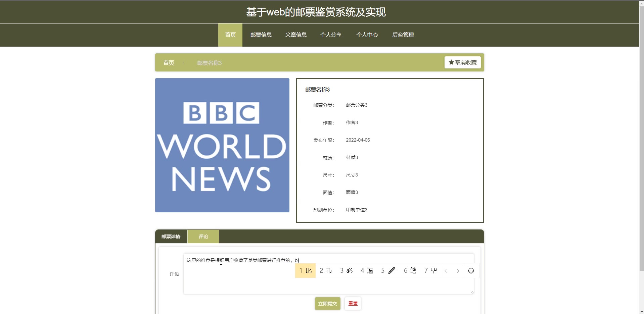Viewport: 644px width, 314px height.
Task: Go to next IME candidate page
Action: [458, 271]
